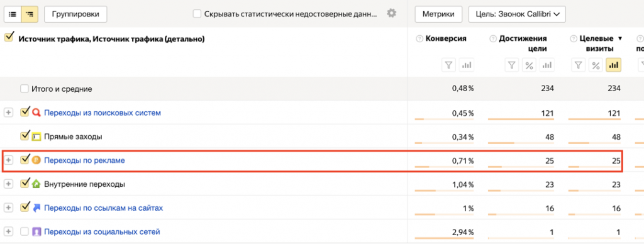Sort by Целевые визиты column header
The image size is (644, 244).
click(x=596, y=44)
